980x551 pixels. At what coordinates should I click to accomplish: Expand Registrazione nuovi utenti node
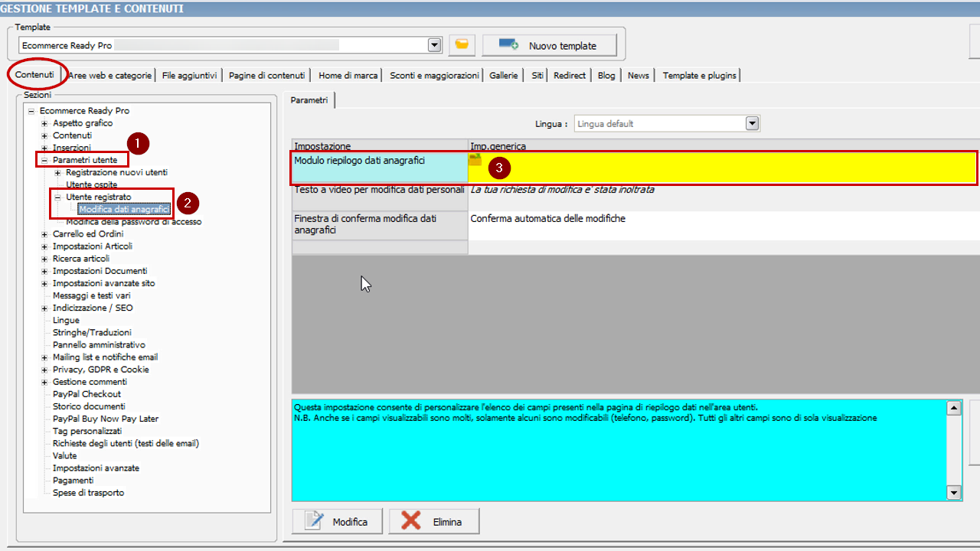tap(57, 173)
